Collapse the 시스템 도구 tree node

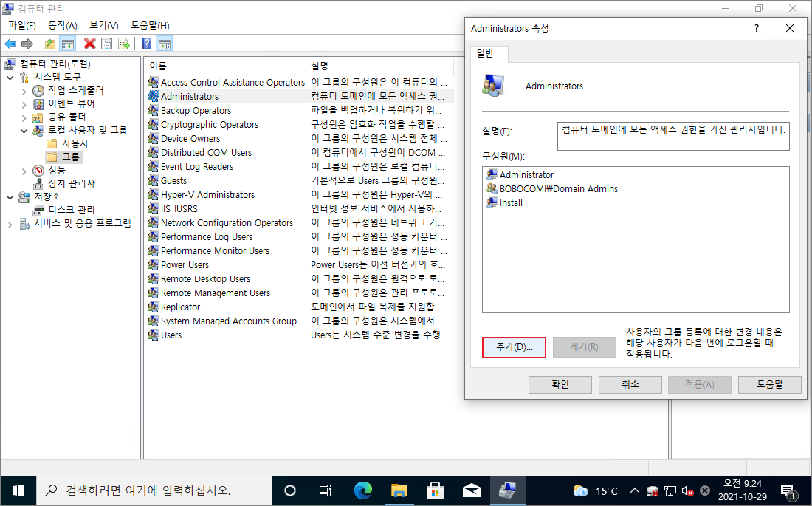pyautogui.click(x=10, y=78)
